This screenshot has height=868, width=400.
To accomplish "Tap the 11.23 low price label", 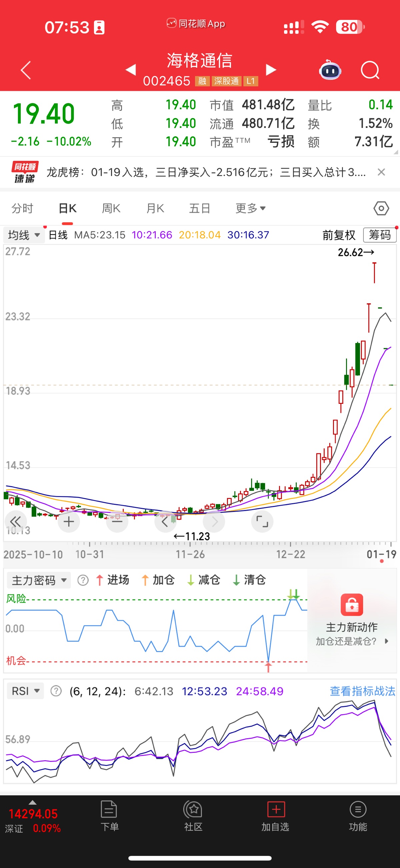I will [192, 536].
